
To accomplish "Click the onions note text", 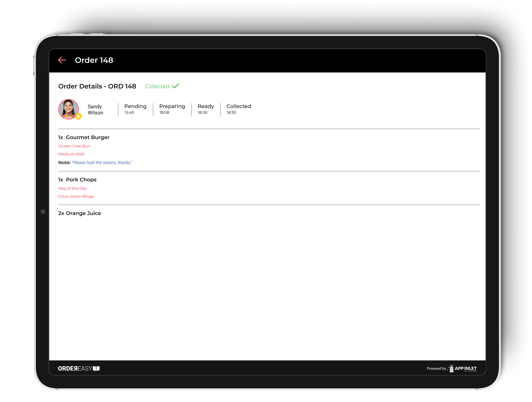I will [102, 163].
